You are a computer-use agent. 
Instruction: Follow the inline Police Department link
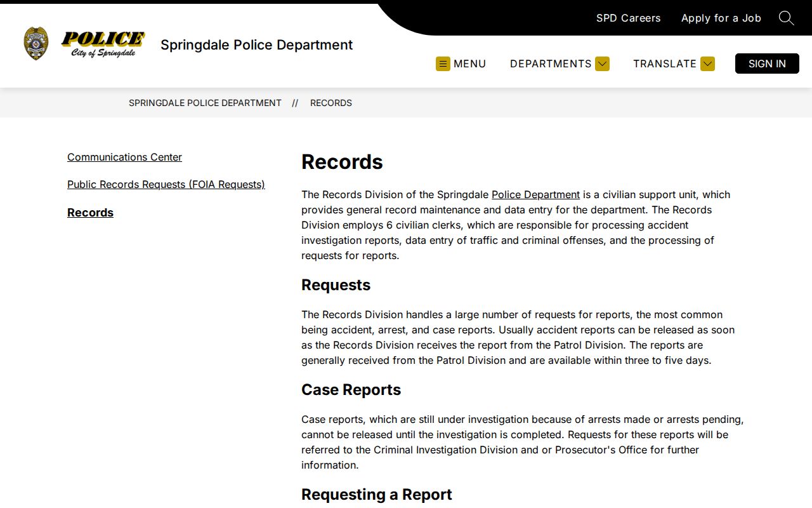[x=535, y=194]
